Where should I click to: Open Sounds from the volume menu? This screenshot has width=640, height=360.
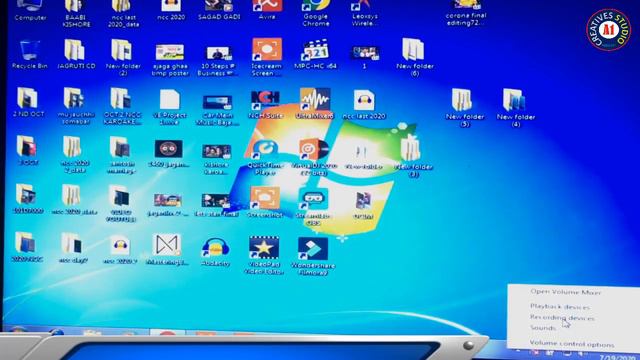point(543,328)
